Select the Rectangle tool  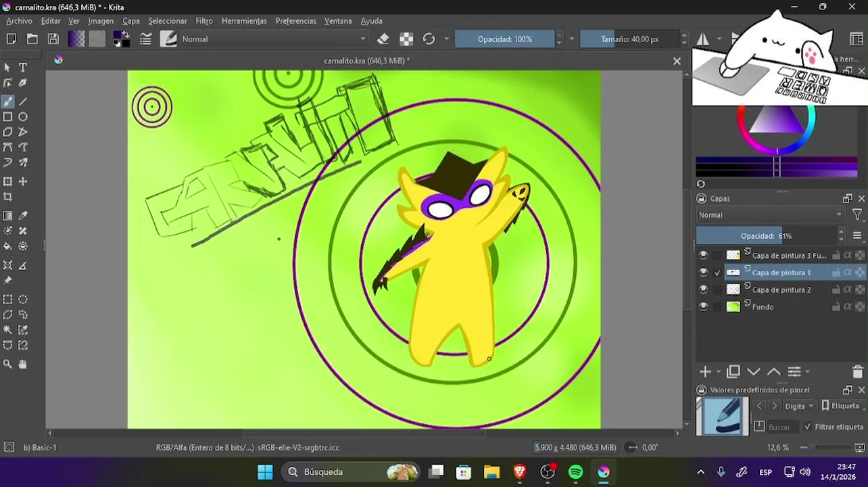pos(7,117)
